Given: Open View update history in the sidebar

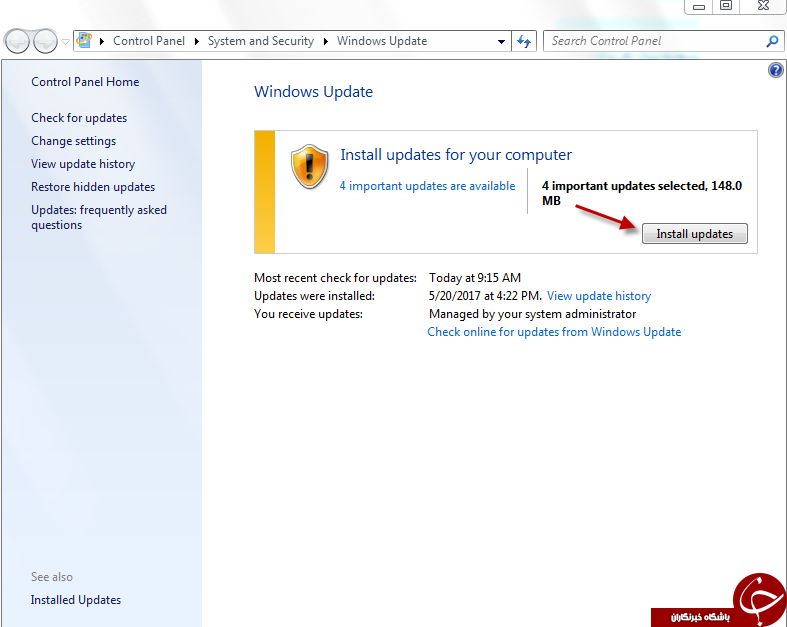Looking at the screenshot, I should click(83, 164).
